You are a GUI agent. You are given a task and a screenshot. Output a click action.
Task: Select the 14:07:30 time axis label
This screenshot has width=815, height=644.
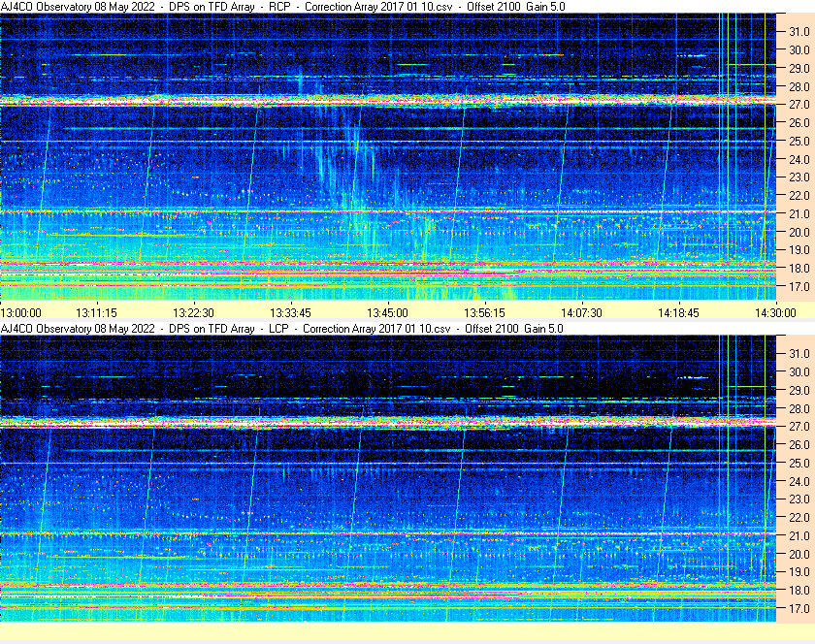coord(581,312)
